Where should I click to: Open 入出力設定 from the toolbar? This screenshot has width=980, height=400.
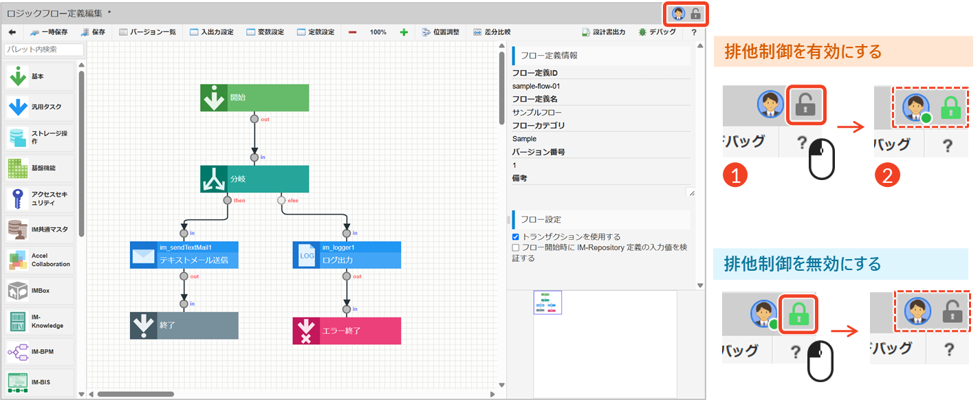point(212,32)
